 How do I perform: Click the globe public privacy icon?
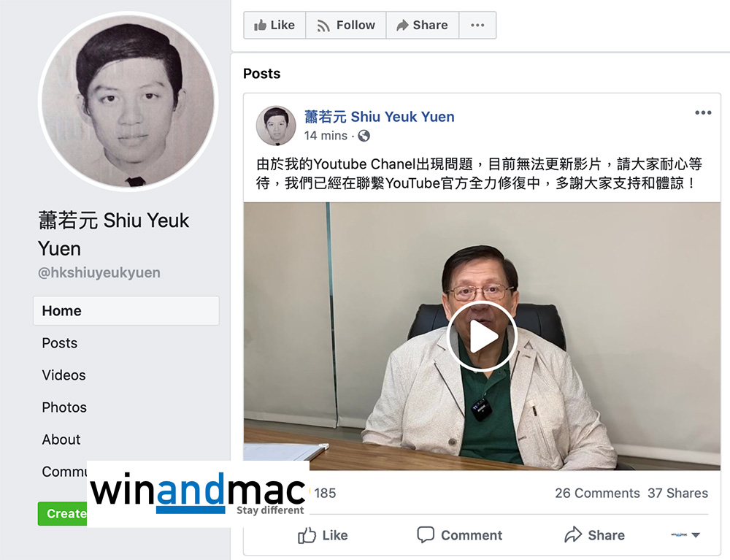tap(364, 136)
